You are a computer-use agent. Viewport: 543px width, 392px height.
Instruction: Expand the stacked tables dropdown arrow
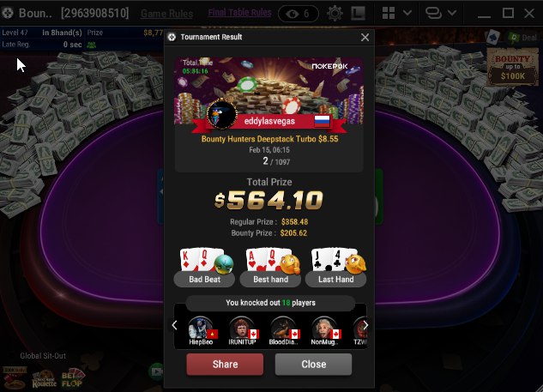pyautogui.click(x=452, y=13)
